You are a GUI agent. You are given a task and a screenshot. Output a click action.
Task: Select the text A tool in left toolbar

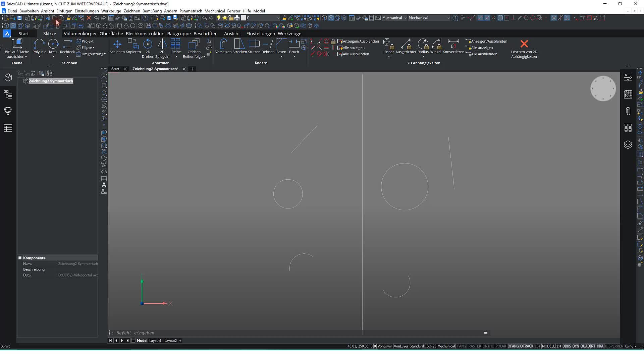(x=104, y=185)
